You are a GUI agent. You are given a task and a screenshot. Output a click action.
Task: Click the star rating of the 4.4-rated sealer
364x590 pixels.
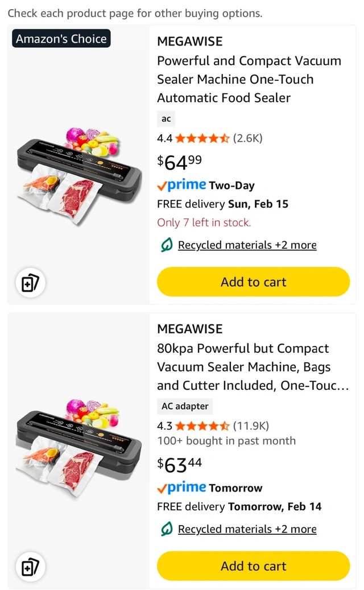[202, 138]
